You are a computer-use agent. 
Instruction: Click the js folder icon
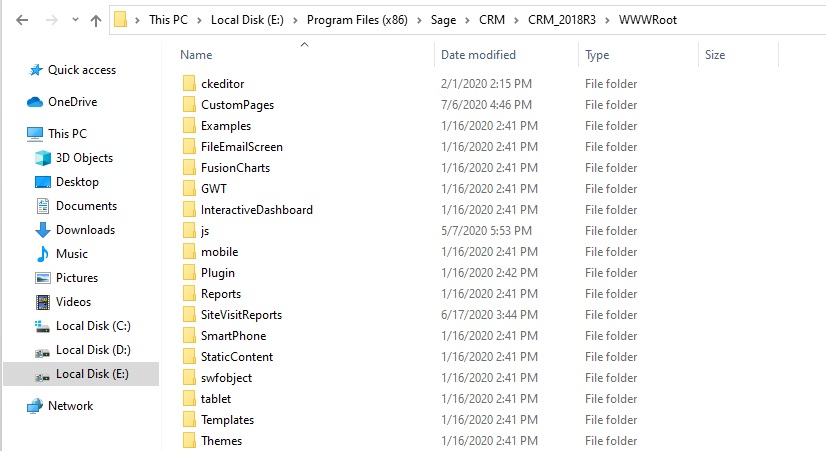tap(189, 231)
